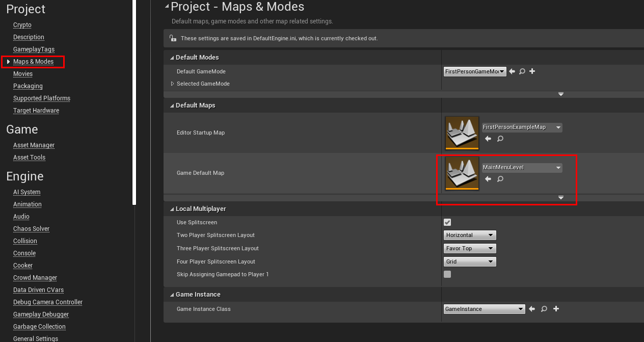Open Collision engine settings

coord(25,241)
